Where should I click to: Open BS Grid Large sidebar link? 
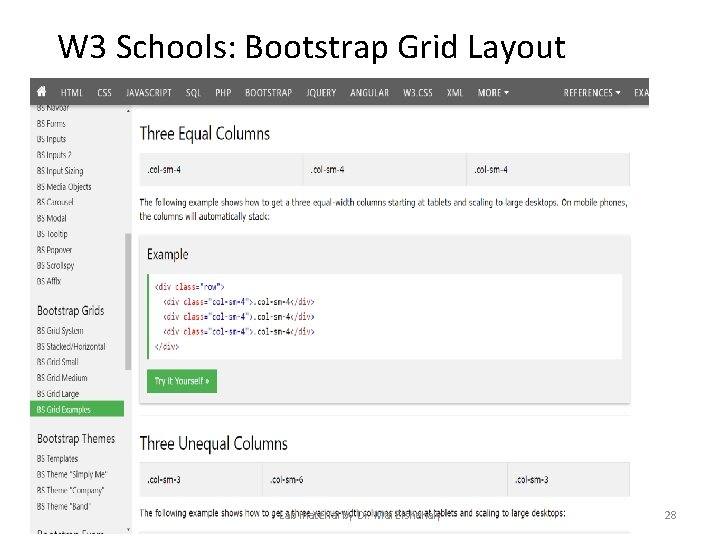tap(58, 394)
